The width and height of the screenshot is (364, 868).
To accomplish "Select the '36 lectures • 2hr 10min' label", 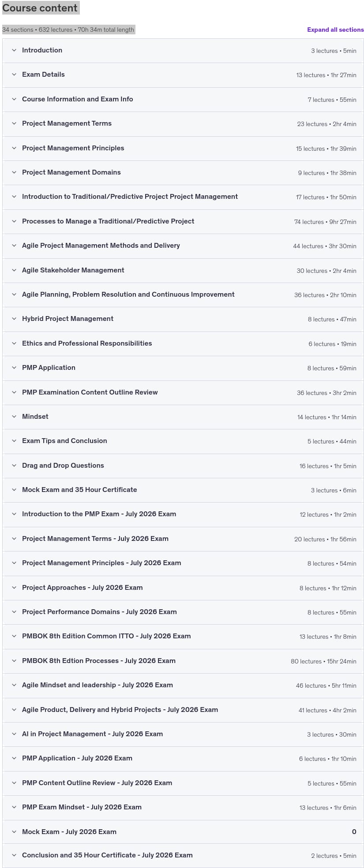I will click(325, 295).
